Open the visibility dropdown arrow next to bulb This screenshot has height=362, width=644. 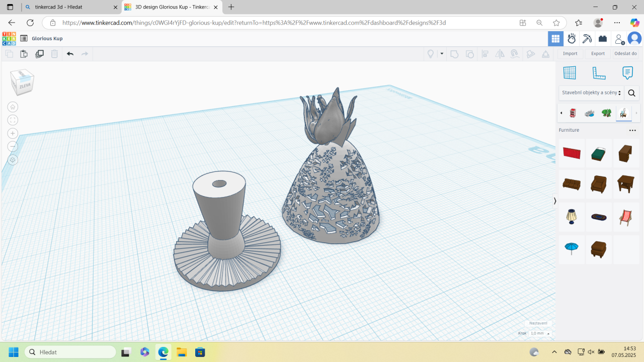442,54
